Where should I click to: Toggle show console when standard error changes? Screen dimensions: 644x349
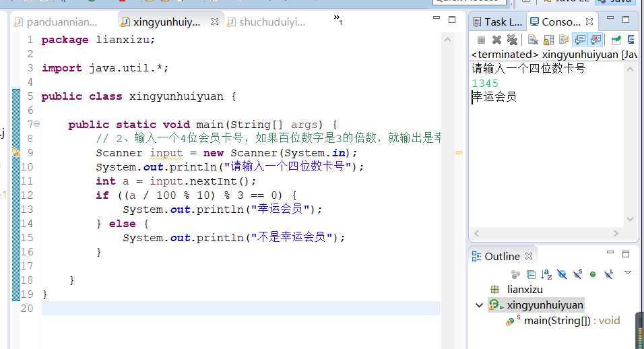[x=595, y=40]
